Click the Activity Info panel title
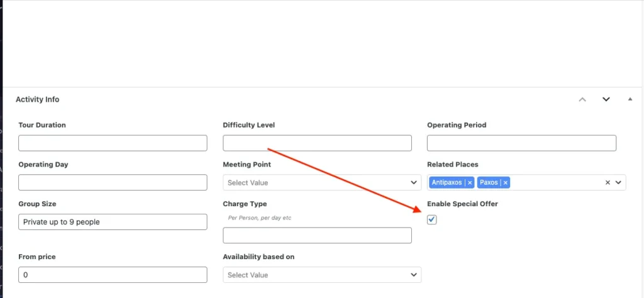644x298 pixels. pyautogui.click(x=38, y=99)
